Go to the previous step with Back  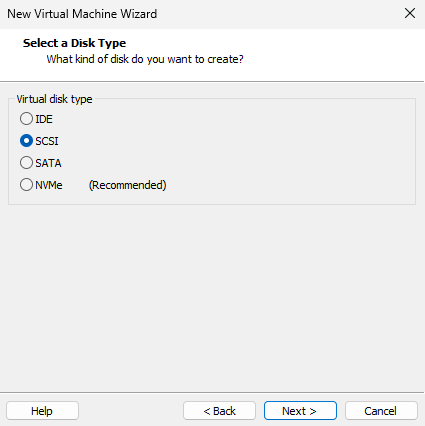coord(219,411)
